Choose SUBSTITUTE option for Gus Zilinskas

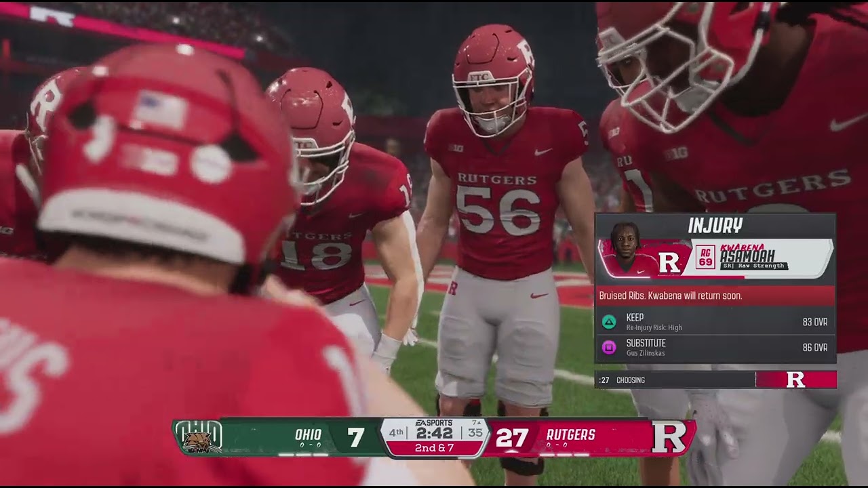(x=715, y=348)
